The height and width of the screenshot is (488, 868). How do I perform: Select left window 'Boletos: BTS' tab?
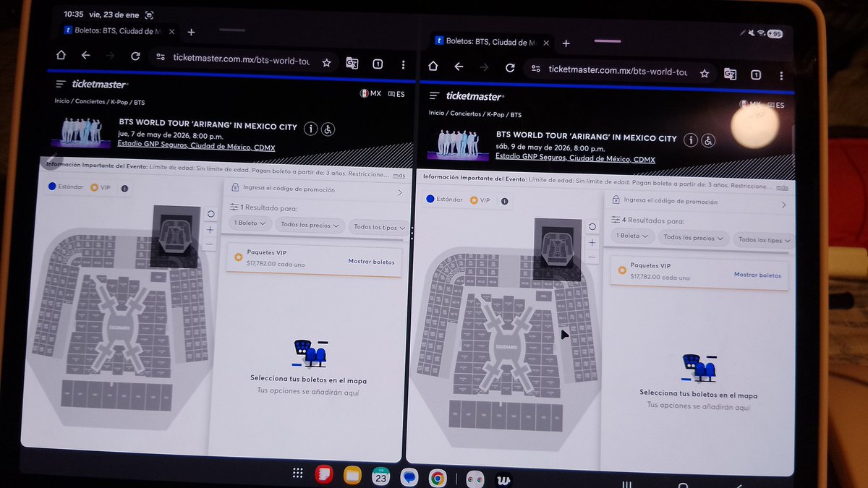(119, 31)
